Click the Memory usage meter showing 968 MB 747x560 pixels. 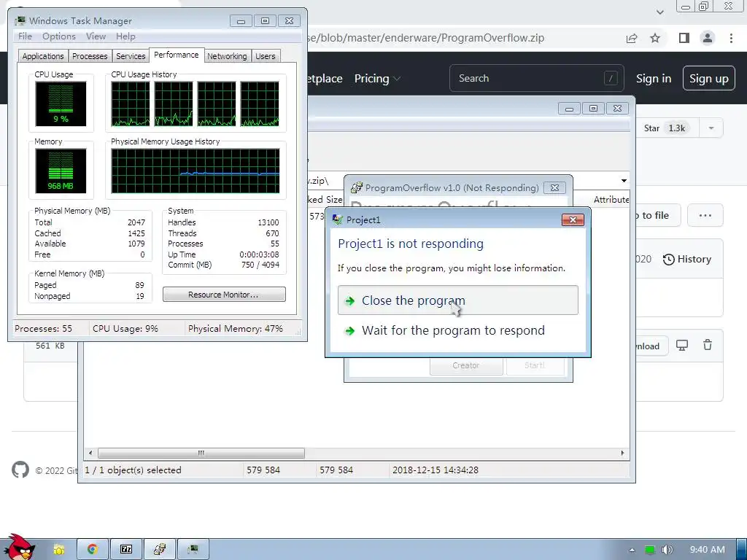[61, 171]
